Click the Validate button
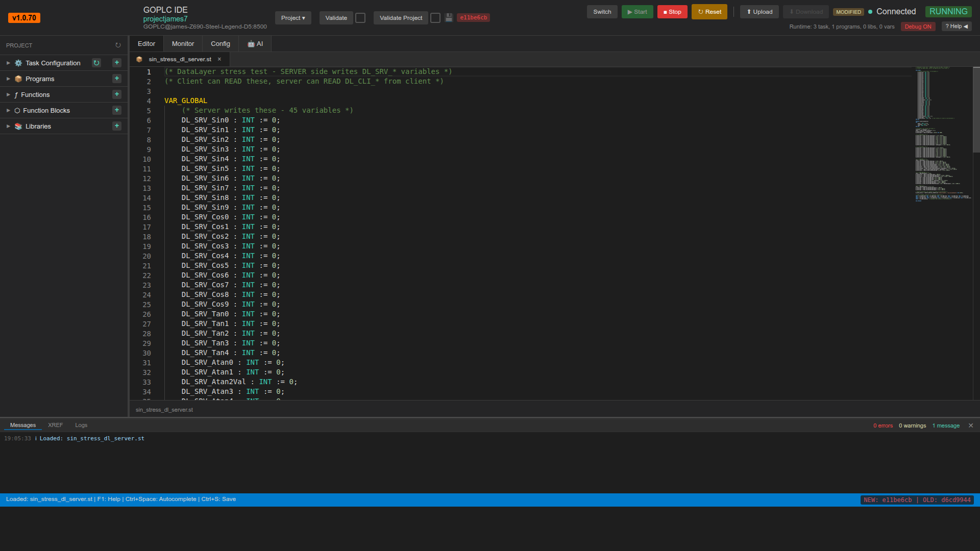Screen dimensions: 980x551 coord(336,18)
